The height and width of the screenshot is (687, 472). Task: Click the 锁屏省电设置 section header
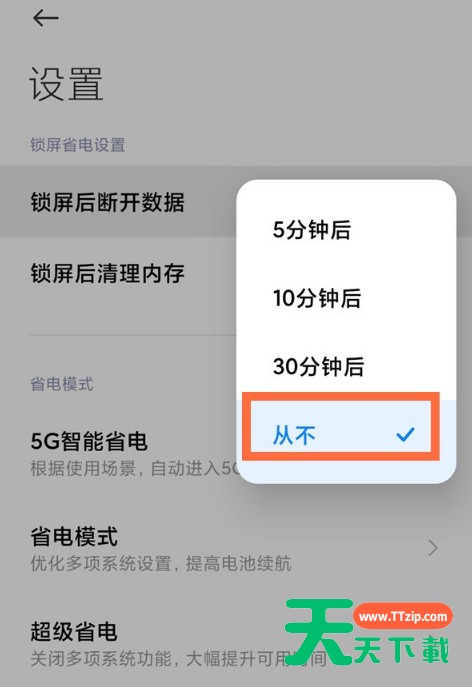(78, 145)
